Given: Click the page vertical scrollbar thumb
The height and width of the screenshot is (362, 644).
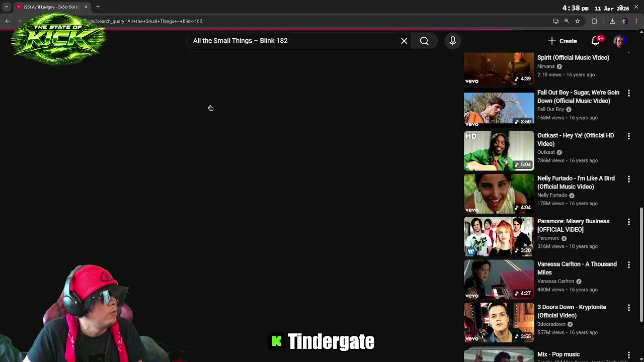Looking at the screenshot, I should coord(641,264).
